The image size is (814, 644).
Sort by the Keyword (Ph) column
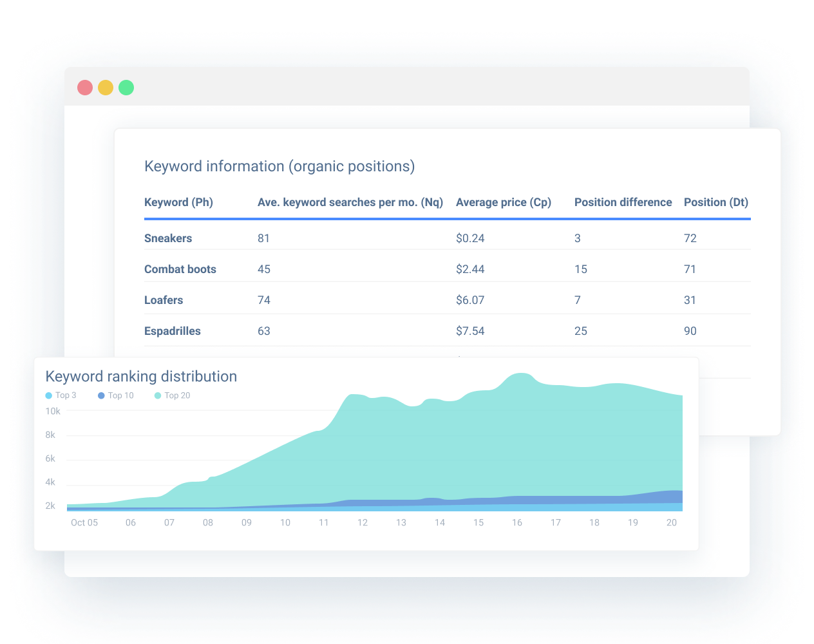(178, 202)
